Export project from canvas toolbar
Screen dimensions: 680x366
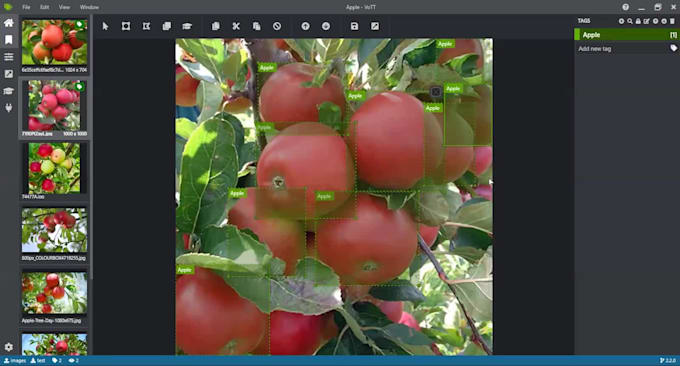[x=375, y=26]
